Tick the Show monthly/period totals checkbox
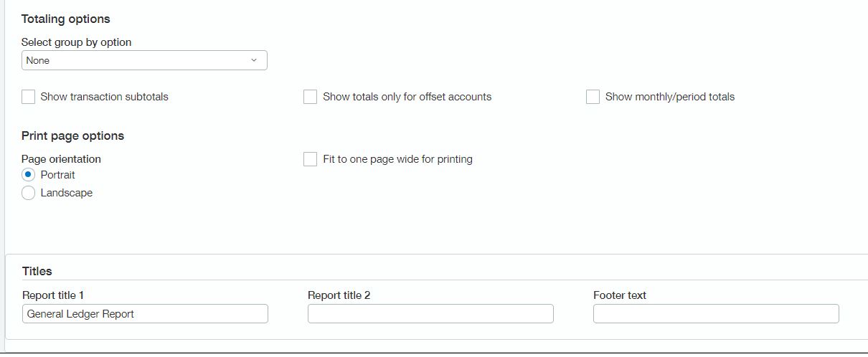The width and height of the screenshot is (868, 357). pos(593,97)
